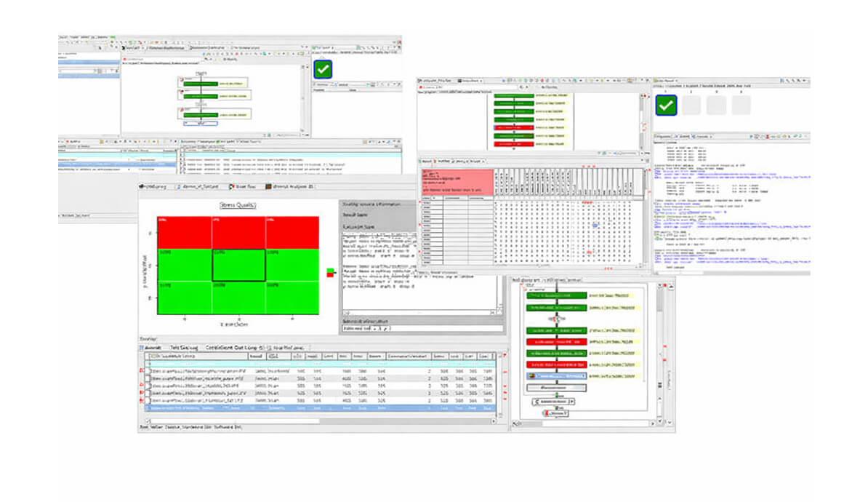Toggle the checkbox in results table header column
Screen dimensions: 868x502
[150, 356]
